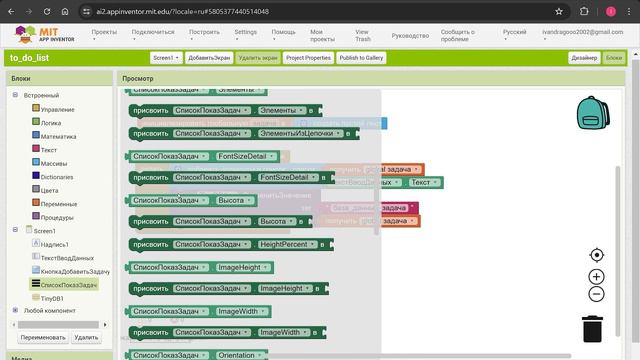Go to Мои проекты
The width and height of the screenshot is (640, 360).
tap(322, 36)
